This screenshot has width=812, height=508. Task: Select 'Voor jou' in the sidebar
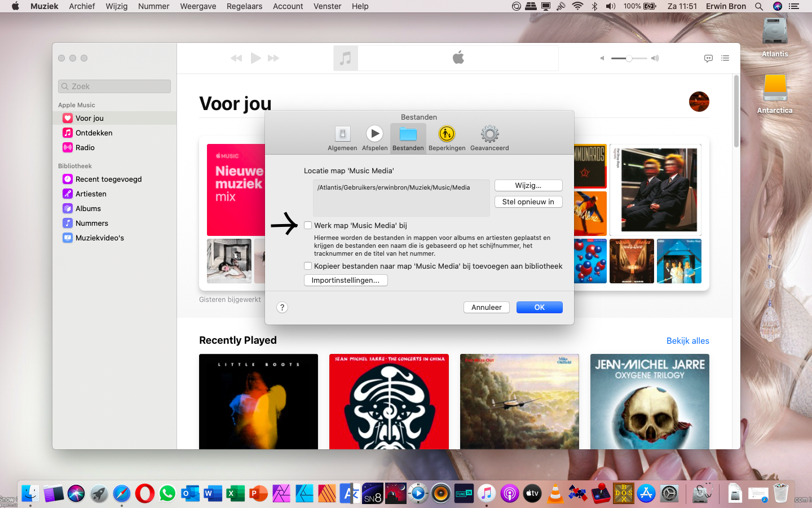pyautogui.click(x=114, y=118)
